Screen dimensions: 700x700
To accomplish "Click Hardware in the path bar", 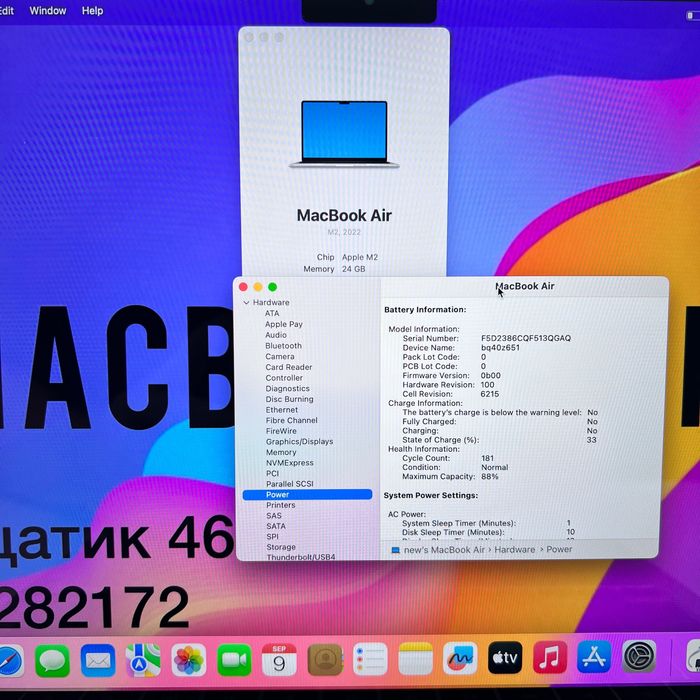I will click(515, 550).
